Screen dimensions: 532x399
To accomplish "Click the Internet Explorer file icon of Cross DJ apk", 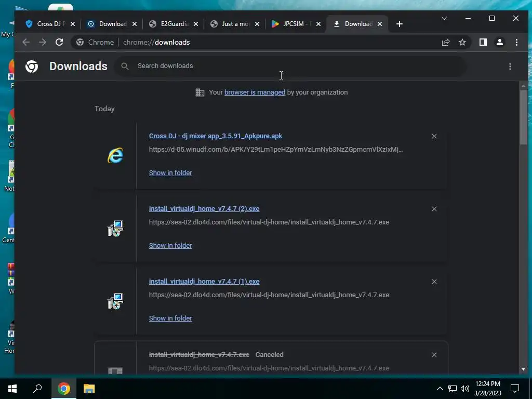I will click(115, 155).
